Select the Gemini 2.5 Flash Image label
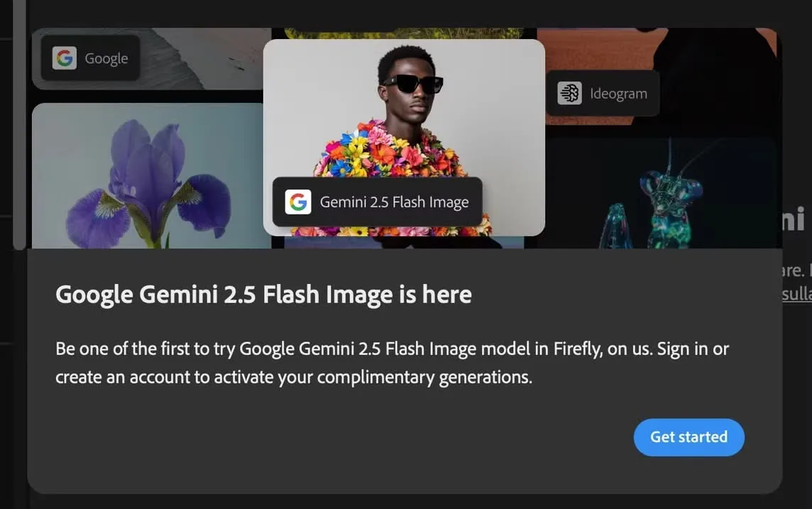 click(394, 202)
